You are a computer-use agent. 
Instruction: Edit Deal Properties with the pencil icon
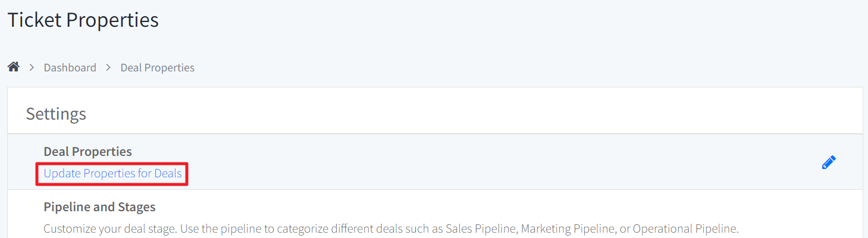[829, 162]
